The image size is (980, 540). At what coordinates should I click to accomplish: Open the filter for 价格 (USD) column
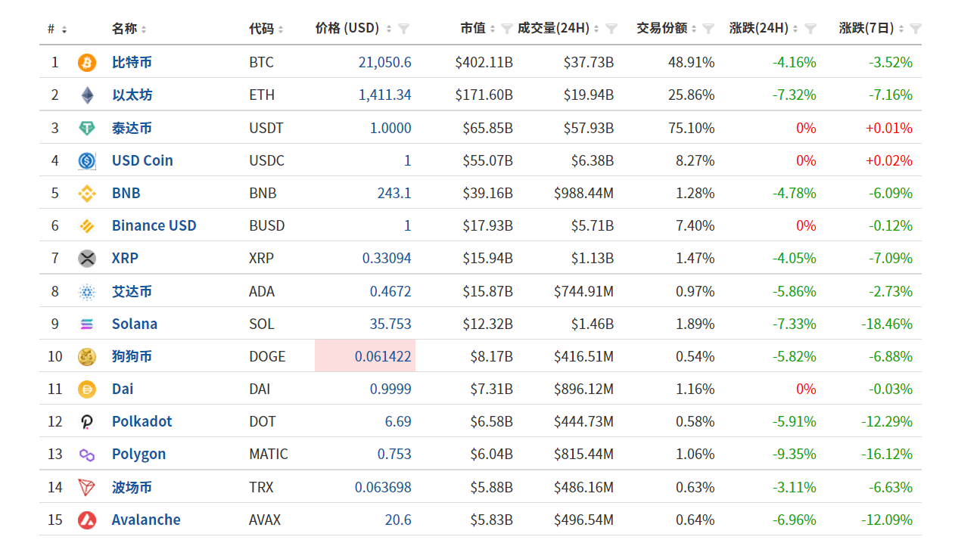[405, 28]
